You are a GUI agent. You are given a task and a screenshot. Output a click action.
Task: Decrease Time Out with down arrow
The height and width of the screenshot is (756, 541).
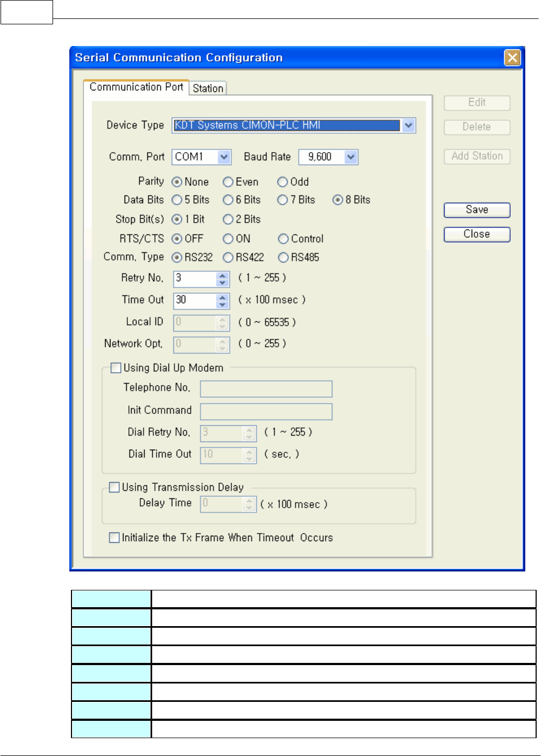[222, 305]
